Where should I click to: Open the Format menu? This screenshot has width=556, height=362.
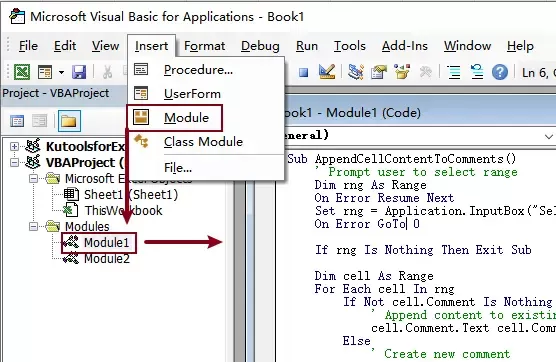click(x=205, y=46)
